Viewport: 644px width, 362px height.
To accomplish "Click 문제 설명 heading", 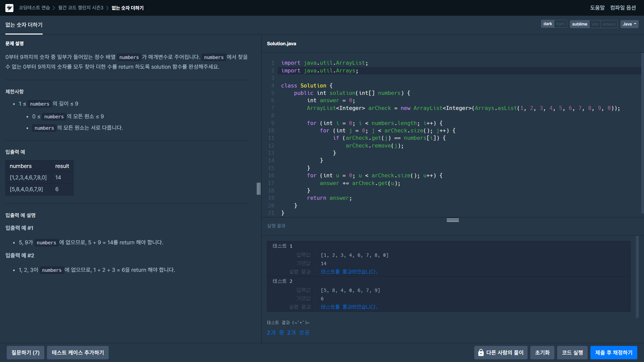I will [x=14, y=44].
